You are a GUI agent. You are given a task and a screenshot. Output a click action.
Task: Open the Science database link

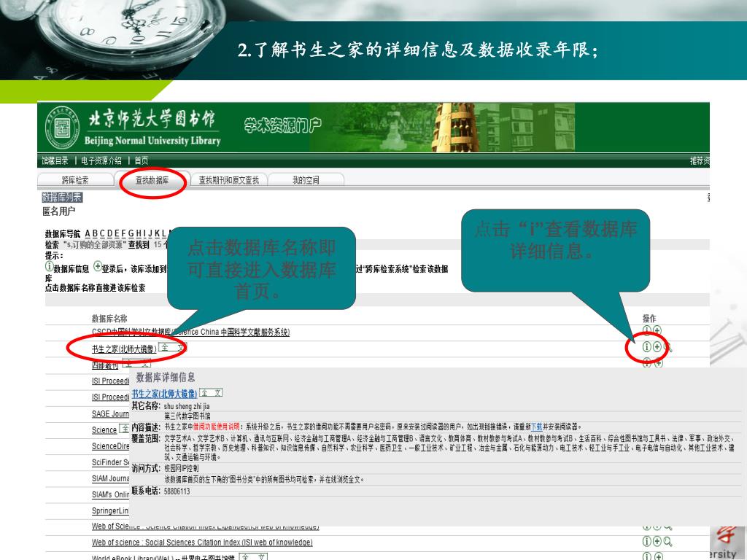[x=104, y=430]
